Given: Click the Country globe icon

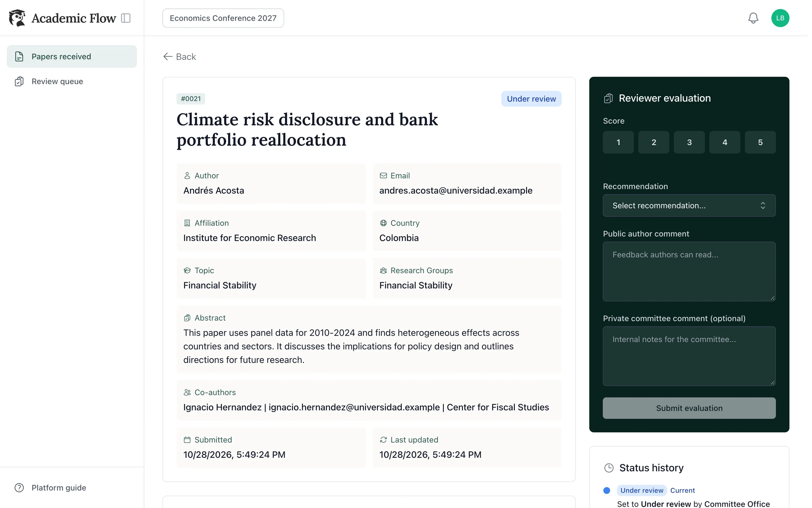Looking at the screenshot, I should [x=383, y=223].
